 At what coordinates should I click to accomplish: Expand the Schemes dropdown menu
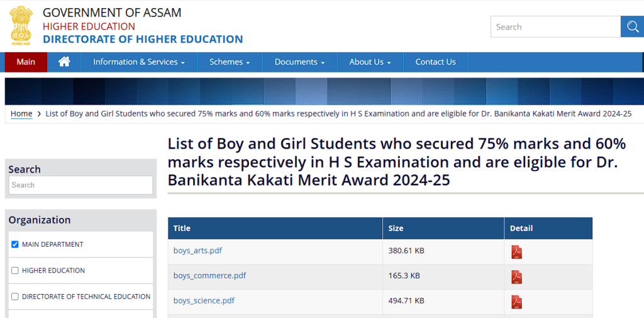point(230,62)
